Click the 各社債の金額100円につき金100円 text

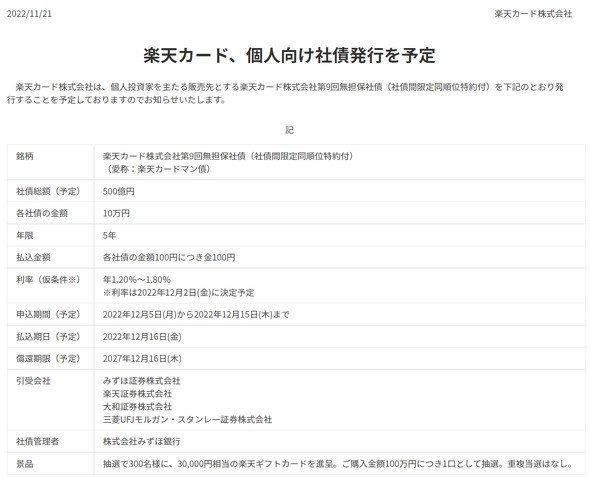pos(169,257)
